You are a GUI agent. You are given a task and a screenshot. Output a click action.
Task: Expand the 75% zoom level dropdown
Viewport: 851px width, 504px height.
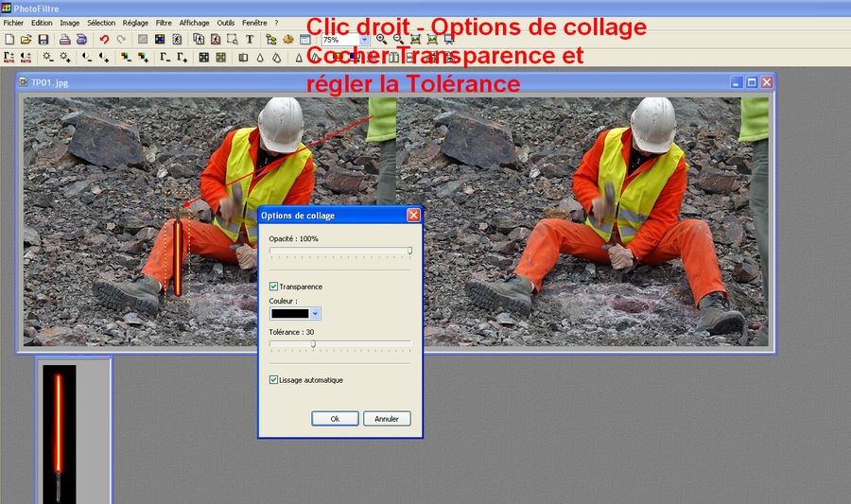[x=364, y=40]
